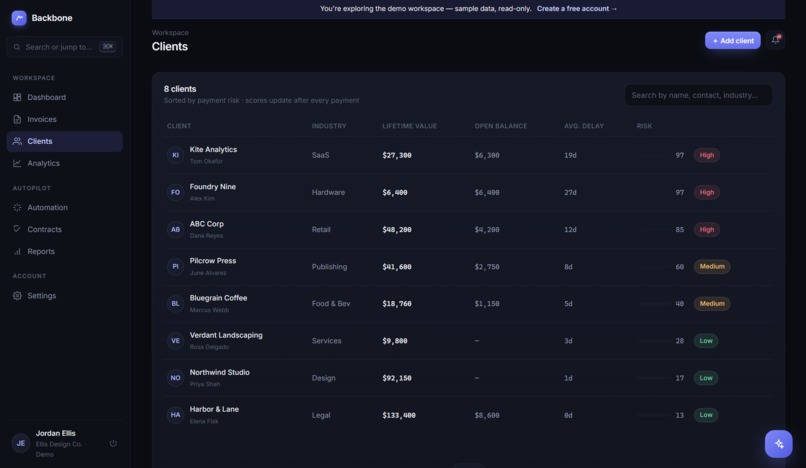
Task: Open the Kite Analytics client name
Action: 213,150
